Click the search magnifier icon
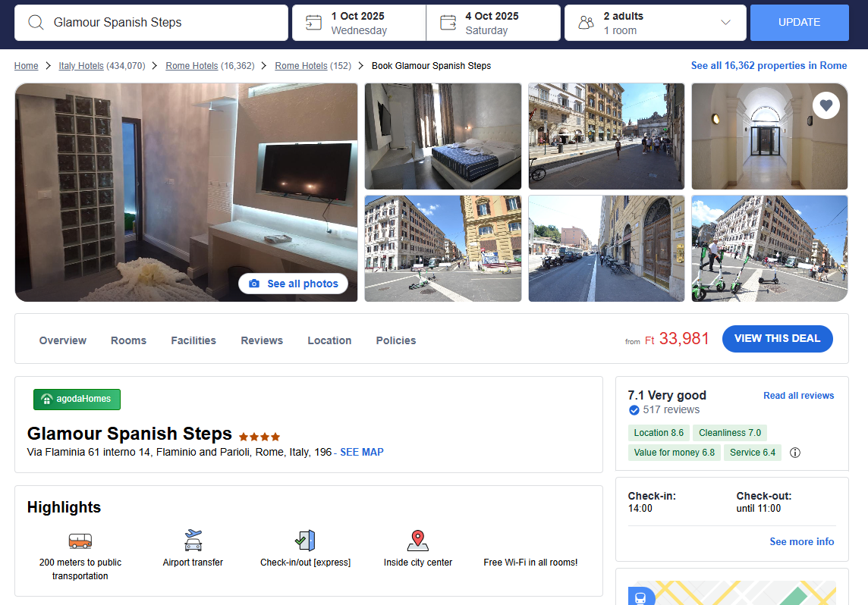 [x=36, y=23]
